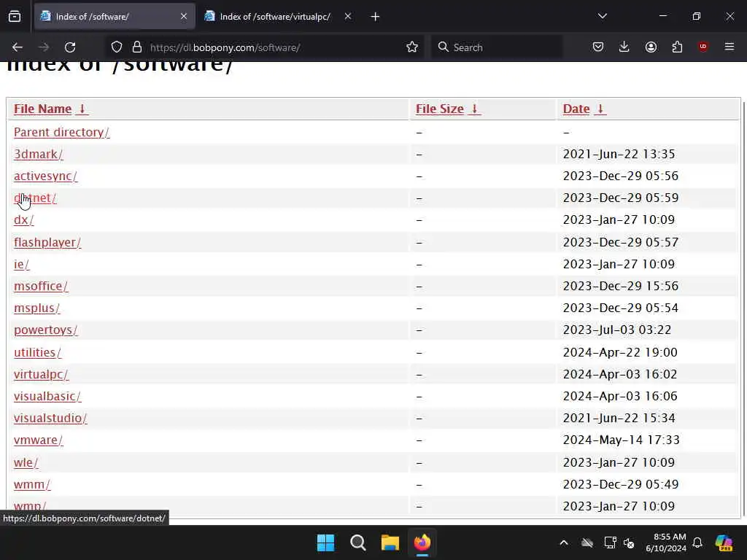Sort by File Size column header

click(x=439, y=109)
